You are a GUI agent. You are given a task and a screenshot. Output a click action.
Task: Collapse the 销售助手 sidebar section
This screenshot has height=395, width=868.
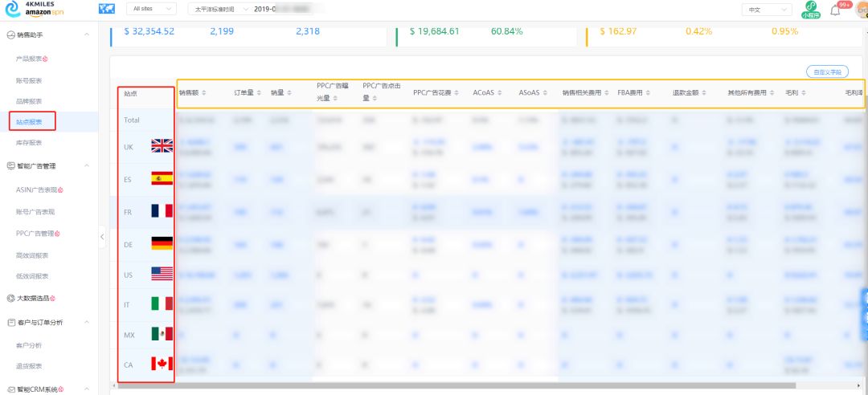pos(87,35)
